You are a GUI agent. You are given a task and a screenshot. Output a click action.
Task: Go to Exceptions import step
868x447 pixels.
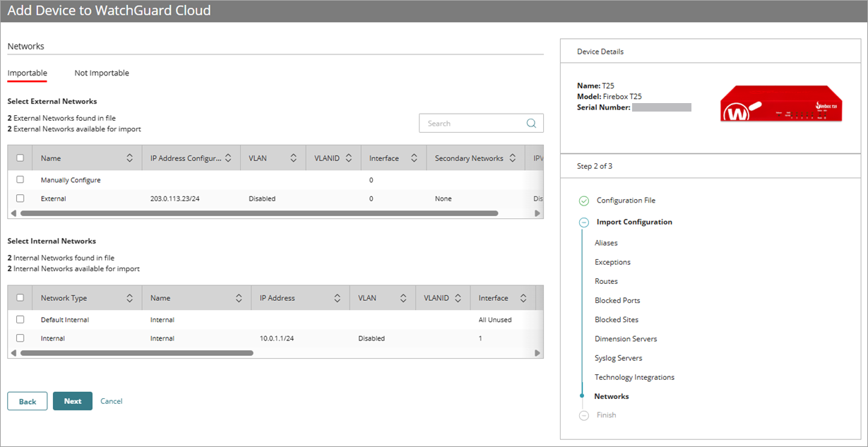(612, 262)
